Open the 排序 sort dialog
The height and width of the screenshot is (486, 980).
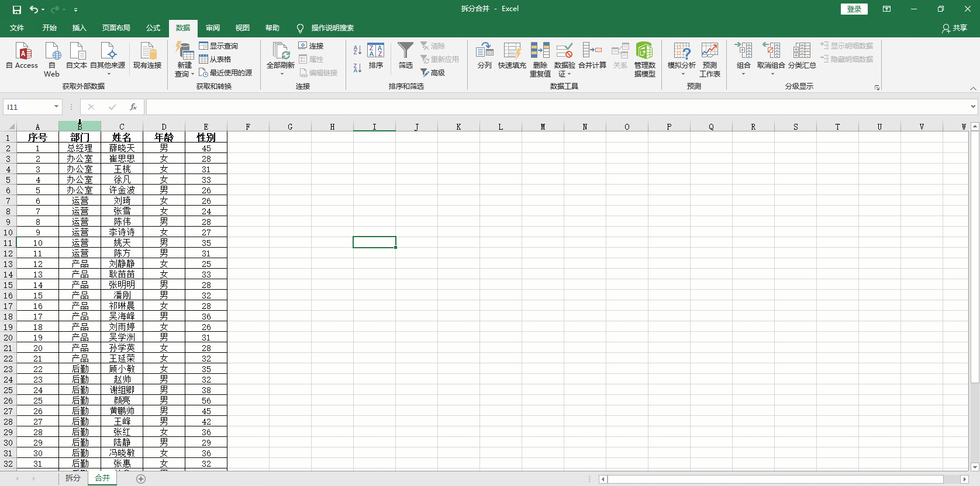[x=376, y=56]
